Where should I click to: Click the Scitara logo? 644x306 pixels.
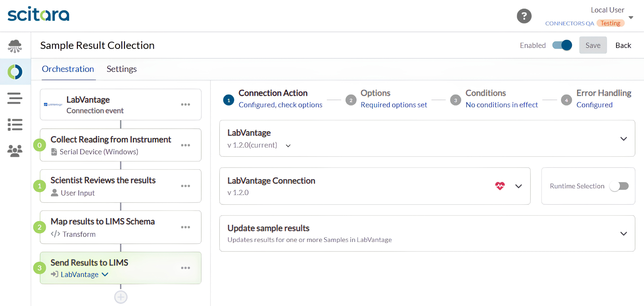(x=38, y=14)
